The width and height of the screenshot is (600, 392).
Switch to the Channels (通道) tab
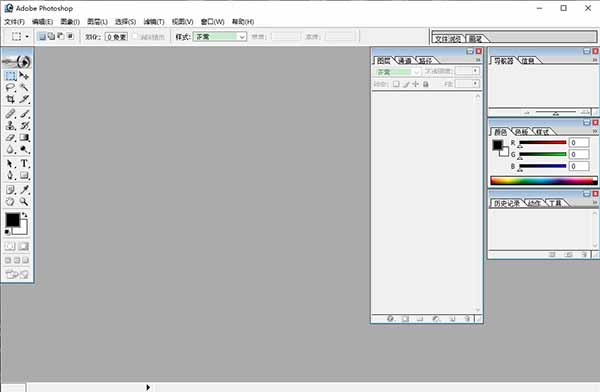click(x=405, y=61)
